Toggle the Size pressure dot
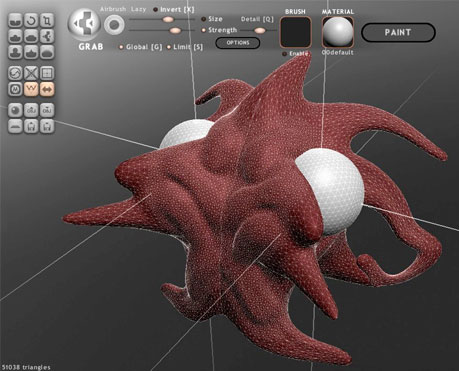The image size is (459, 371). [x=203, y=19]
